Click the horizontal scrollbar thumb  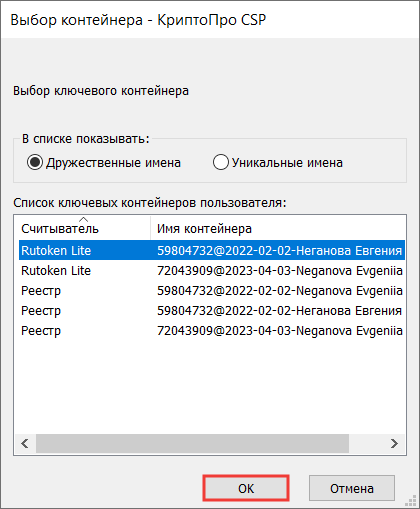(192, 443)
